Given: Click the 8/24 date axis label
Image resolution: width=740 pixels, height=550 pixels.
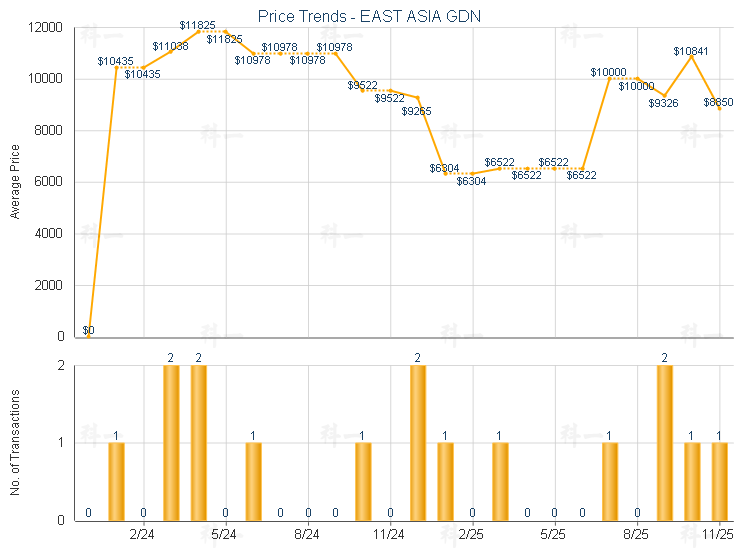Looking at the screenshot, I should [308, 535].
